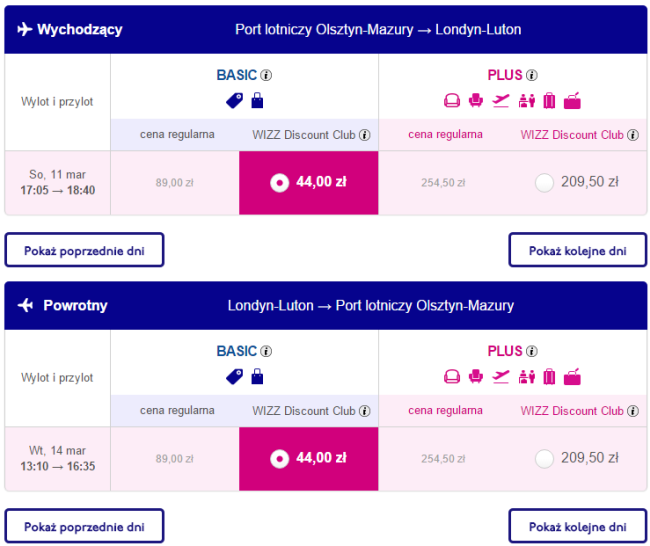Show previous days for the return flight
Viewport: 650px width, 546px height.
[x=85, y=526]
